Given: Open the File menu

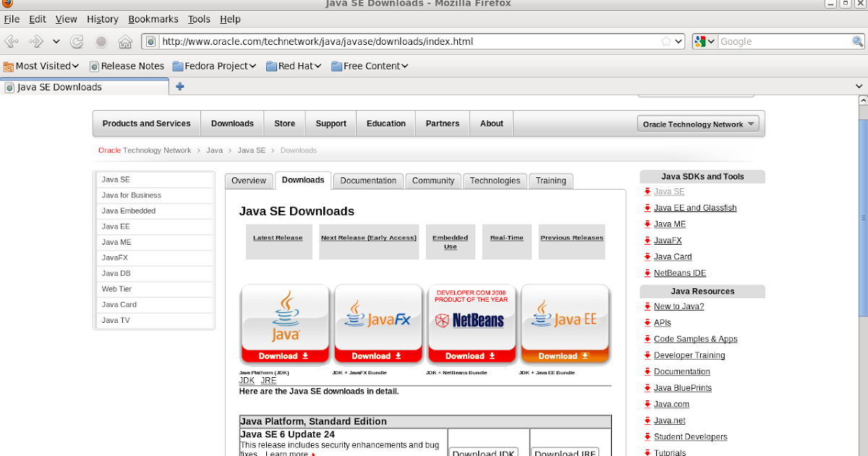Looking at the screenshot, I should [x=12, y=20].
